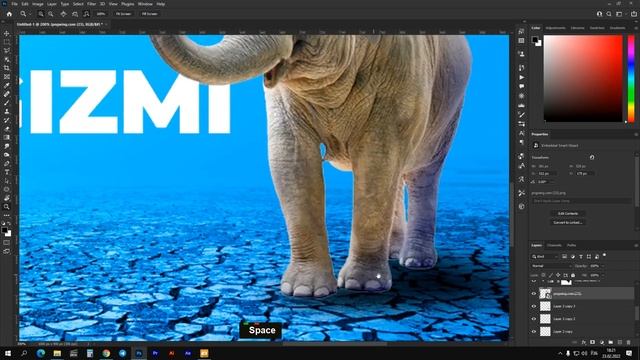Hide the Layer 1 copy 3 layer
This screenshot has width=640, height=360.
pos(534,306)
